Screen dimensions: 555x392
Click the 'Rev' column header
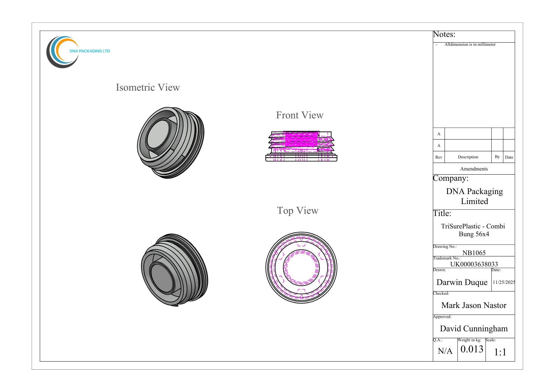tap(439, 157)
